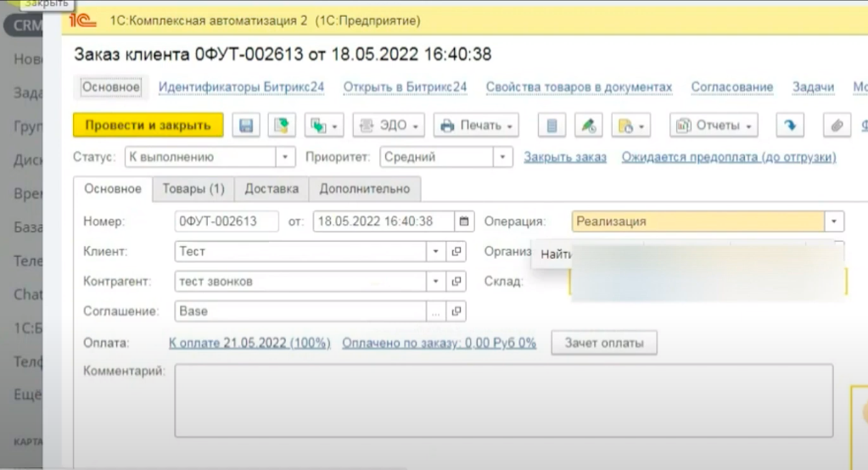The image size is (868, 470).
Task: Click Ещё in the background sidebar
Action: pyautogui.click(x=28, y=394)
